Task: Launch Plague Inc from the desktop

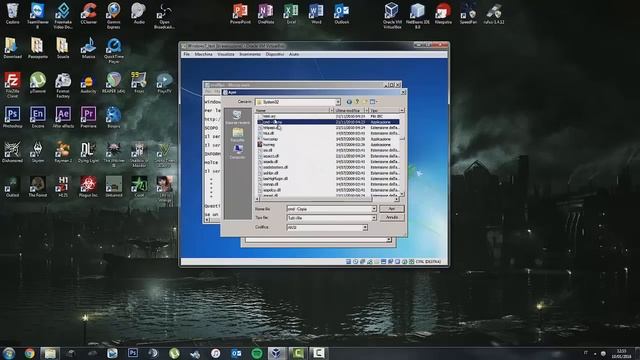Action: (x=88, y=187)
